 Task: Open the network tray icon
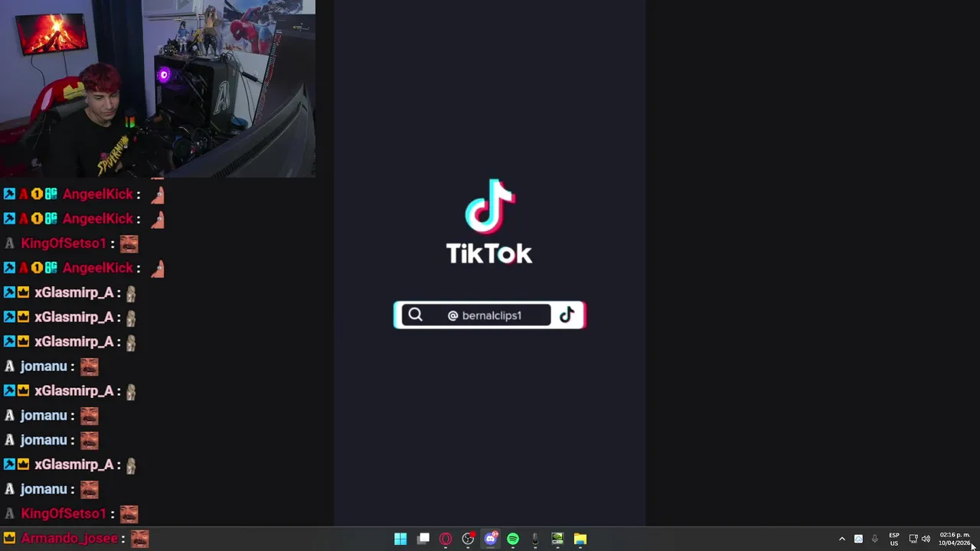(x=913, y=539)
